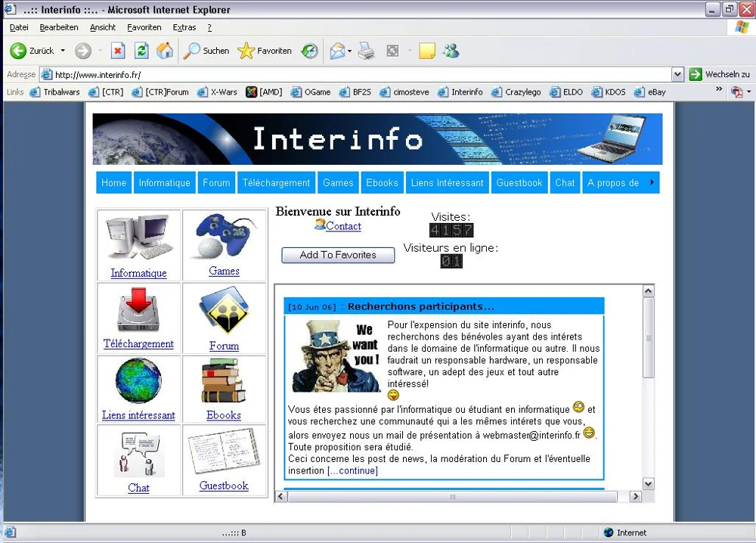Select Téléchargement in blue nav bar

pyautogui.click(x=276, y=183)
